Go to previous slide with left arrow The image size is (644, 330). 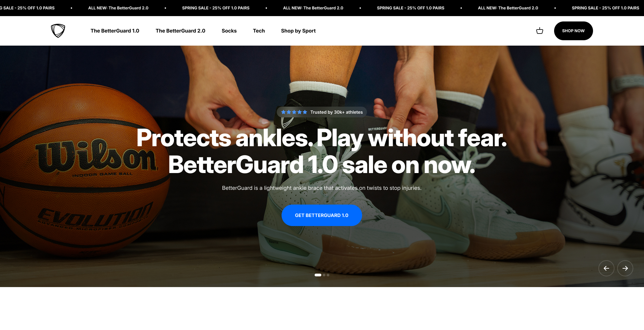[606, 268]
